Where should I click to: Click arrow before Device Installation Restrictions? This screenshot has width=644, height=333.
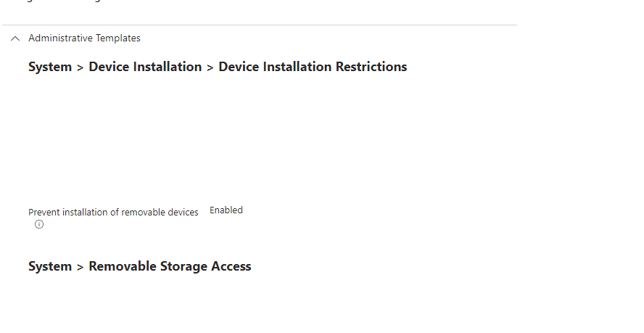210,68
